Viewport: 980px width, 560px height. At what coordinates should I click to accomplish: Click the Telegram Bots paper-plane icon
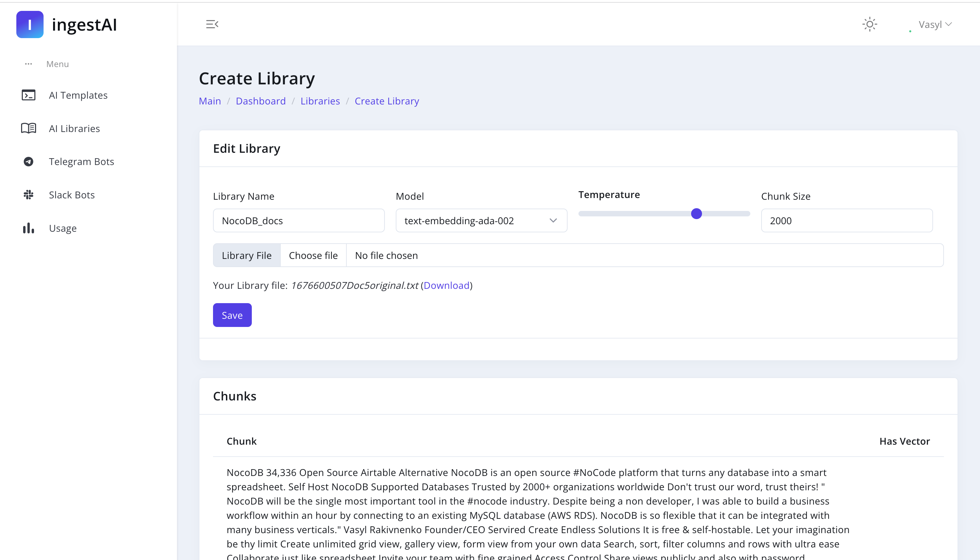point(29,162)
